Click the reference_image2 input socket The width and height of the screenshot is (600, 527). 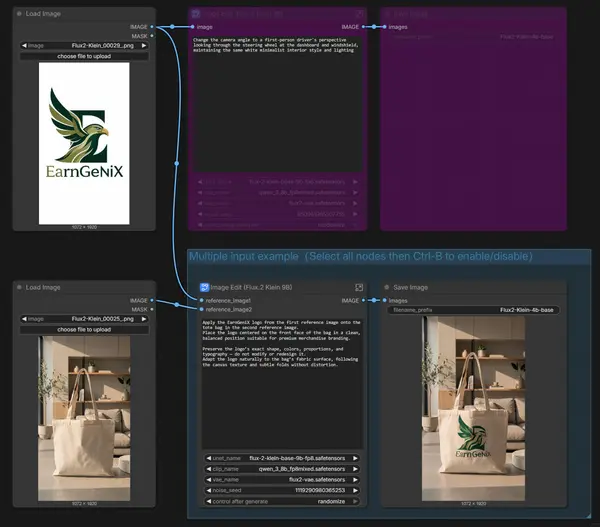(x=202, y=309)
